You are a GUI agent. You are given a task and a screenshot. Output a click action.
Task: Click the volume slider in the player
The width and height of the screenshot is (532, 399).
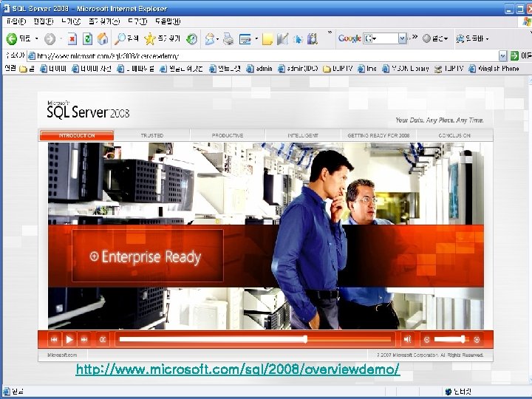point(451,339)
